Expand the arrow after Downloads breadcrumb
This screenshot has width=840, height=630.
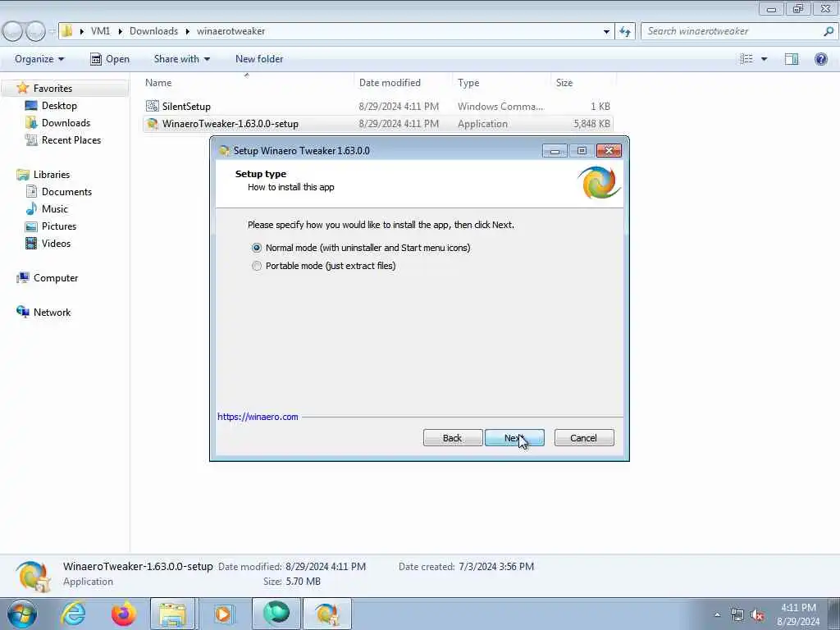(x=188, y=32)
